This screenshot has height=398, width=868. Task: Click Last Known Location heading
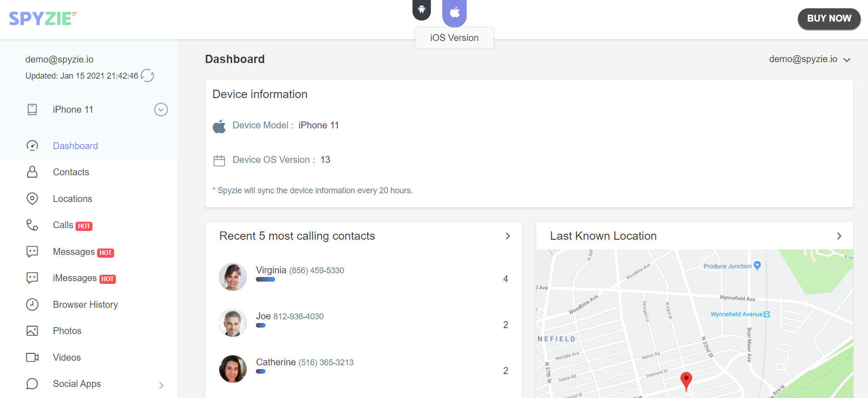pos(603,236)
